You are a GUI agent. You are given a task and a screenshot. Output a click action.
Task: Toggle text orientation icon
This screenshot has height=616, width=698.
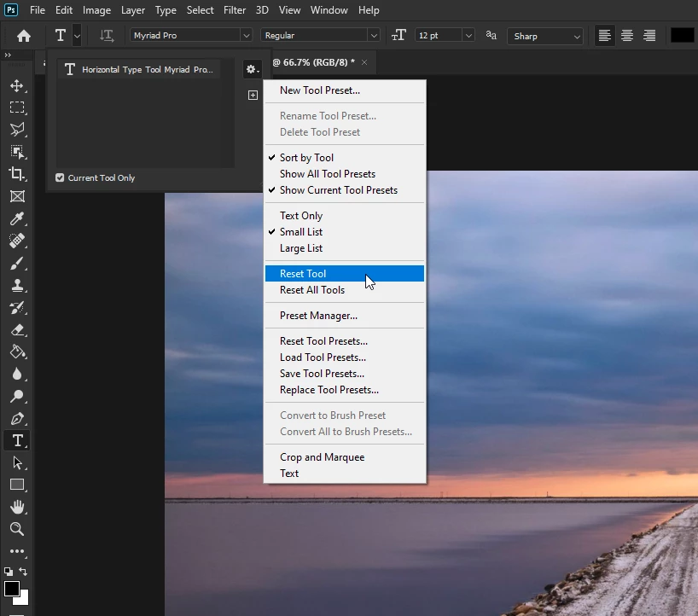pos(107,36)
